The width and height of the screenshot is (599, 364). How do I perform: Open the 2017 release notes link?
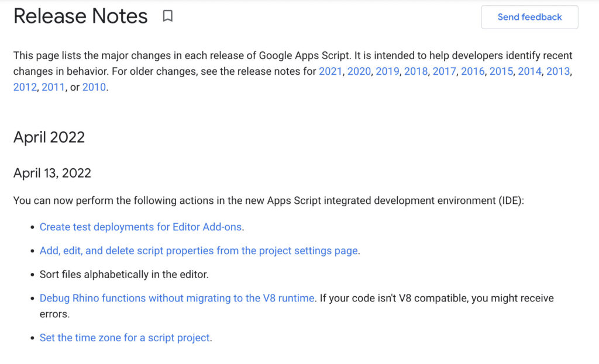coord(444,71)
